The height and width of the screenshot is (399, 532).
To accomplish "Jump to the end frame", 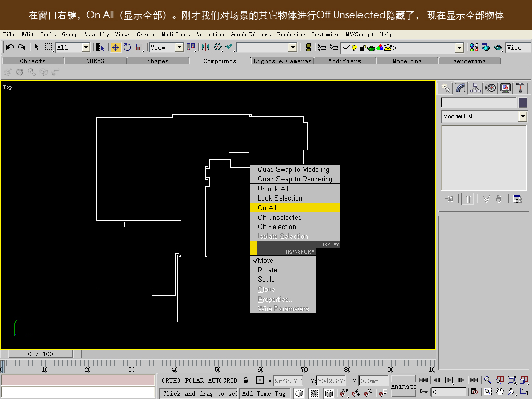I will (x=474, y=380).
